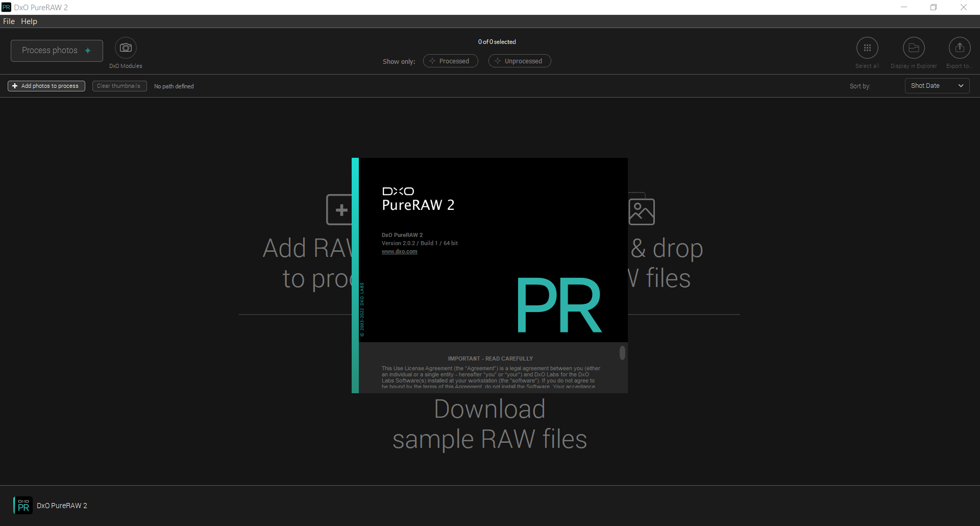Click 'Version 2.0.2 / Build 1 / 64 bit' text

420,243
